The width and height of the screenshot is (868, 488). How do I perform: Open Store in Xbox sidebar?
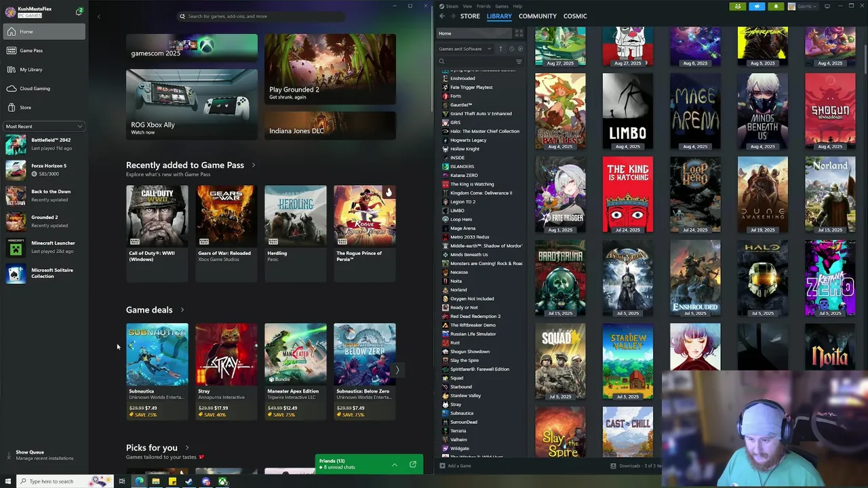(x=43, y=107)
